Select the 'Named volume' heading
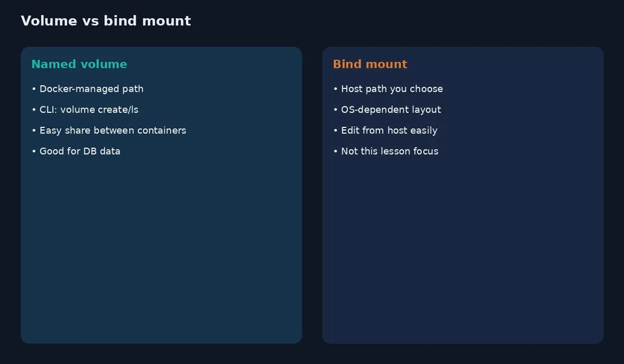The height and width of the screenshot is (364, 624). [x=79, y=64]
